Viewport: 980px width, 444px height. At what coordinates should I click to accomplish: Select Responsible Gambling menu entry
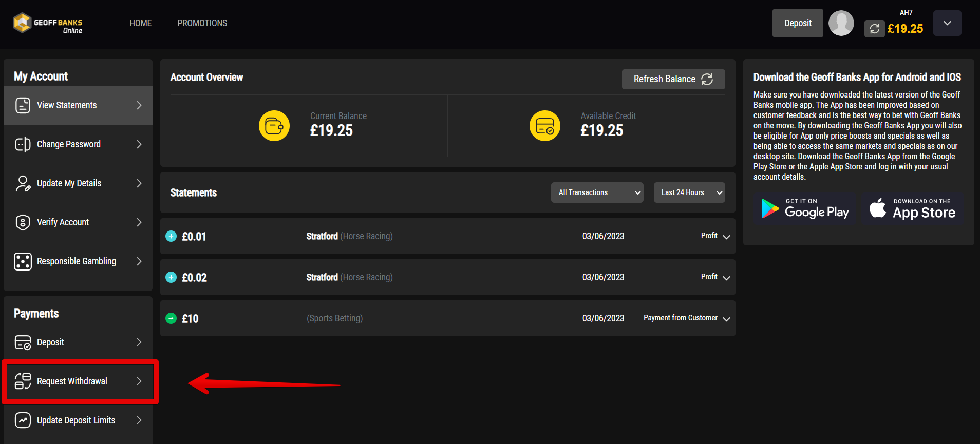click(78, 261)
